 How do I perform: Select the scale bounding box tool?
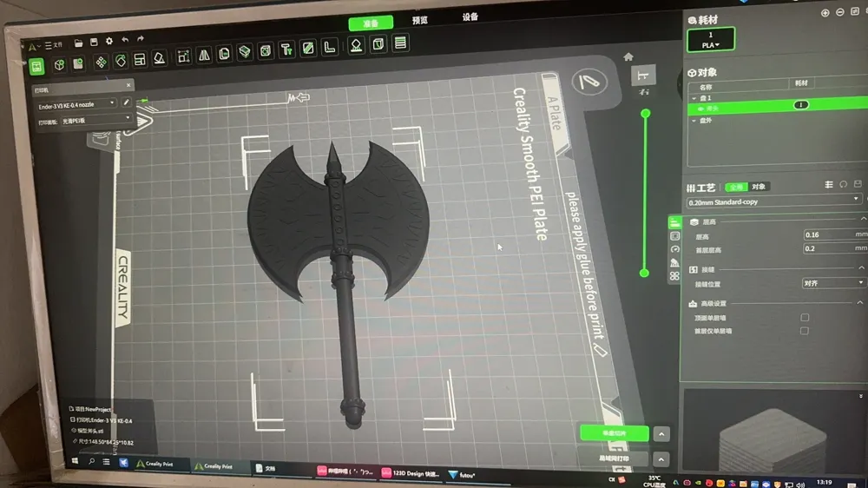point(183,56)
